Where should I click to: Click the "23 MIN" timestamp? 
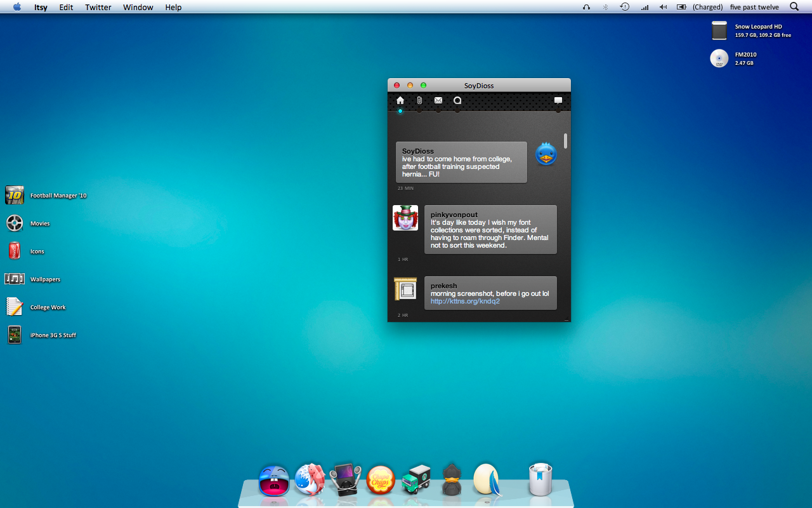click(x=405, y=189)
